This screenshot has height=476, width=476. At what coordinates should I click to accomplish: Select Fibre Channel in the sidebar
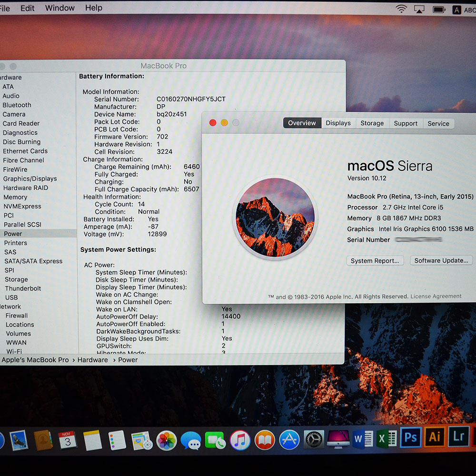pyautogui.click(x=24, y=160)
